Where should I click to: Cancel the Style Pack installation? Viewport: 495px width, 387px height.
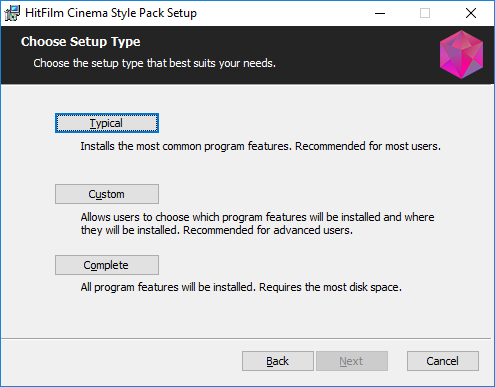pyautogui.click(x=443, y=361)
